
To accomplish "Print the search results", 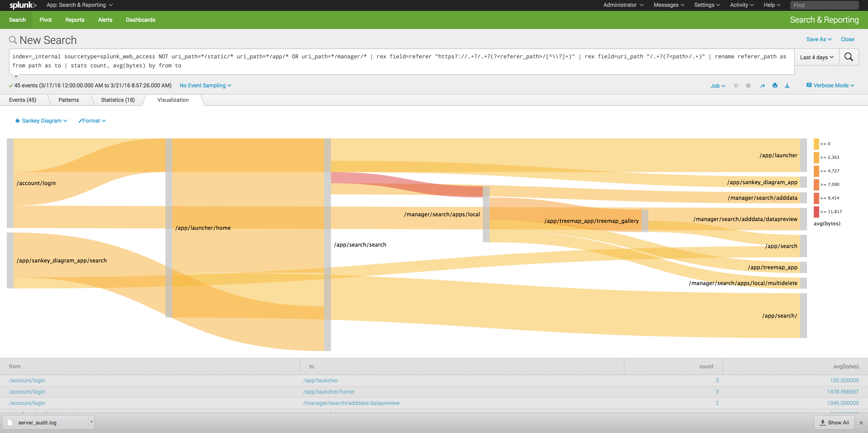I will 775,85.
